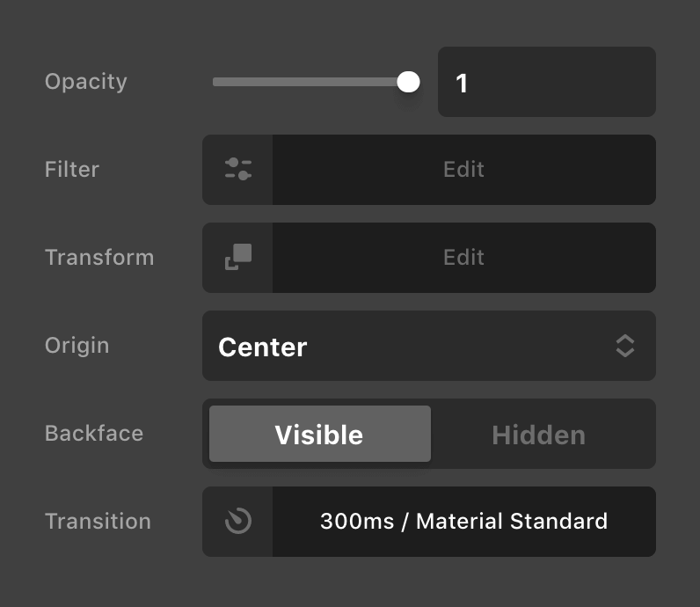
Task: Click the Transform overlapping squares icon
Action: pyautogui.click(x=237, y=258)
